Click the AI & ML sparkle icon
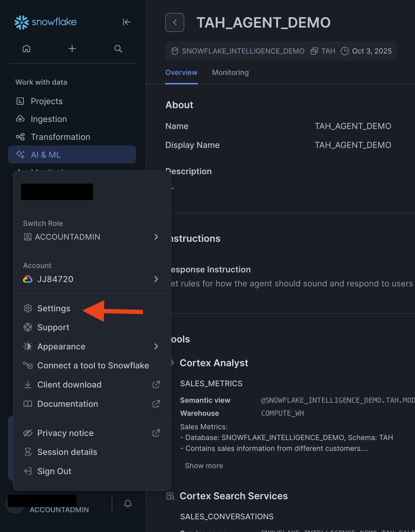 [20, 155]
